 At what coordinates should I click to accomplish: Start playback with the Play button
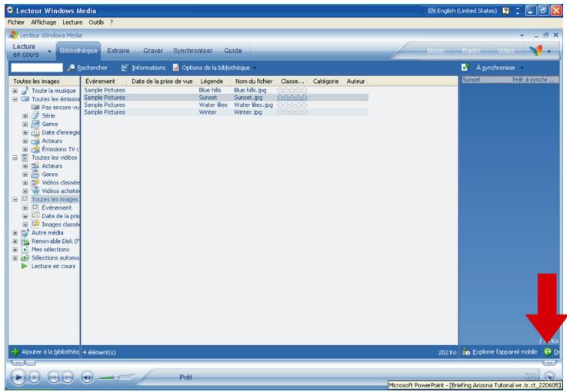[18, 377]
